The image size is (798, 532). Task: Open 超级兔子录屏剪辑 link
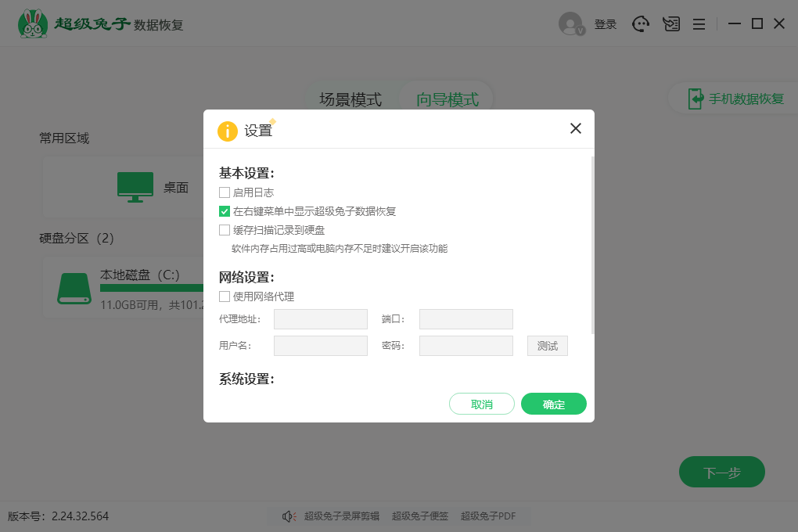click(342, 516)
